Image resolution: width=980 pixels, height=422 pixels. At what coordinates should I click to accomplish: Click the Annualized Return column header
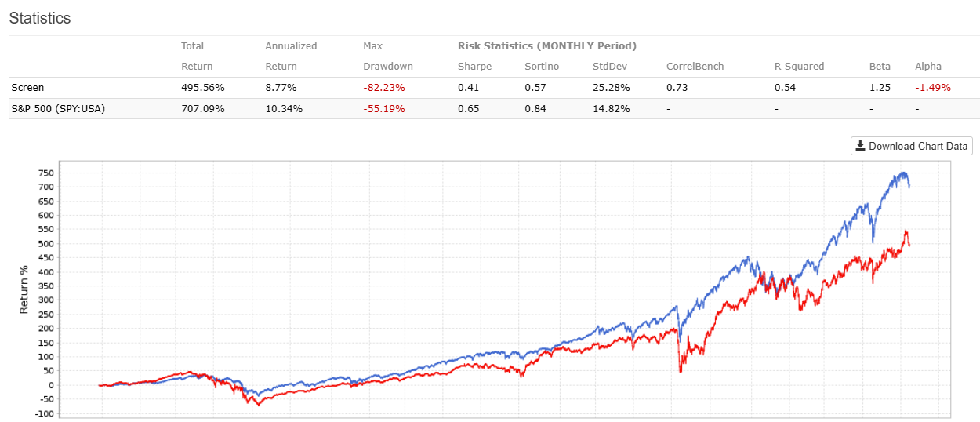point(291,56)
